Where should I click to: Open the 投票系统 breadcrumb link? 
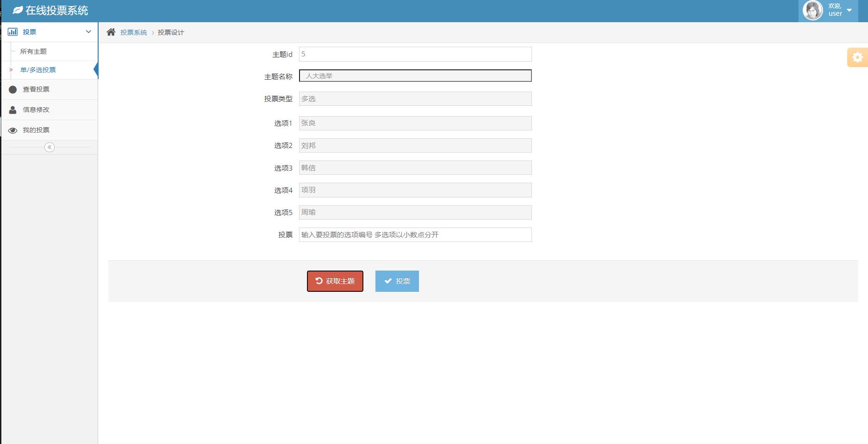[x=133, y=32]
